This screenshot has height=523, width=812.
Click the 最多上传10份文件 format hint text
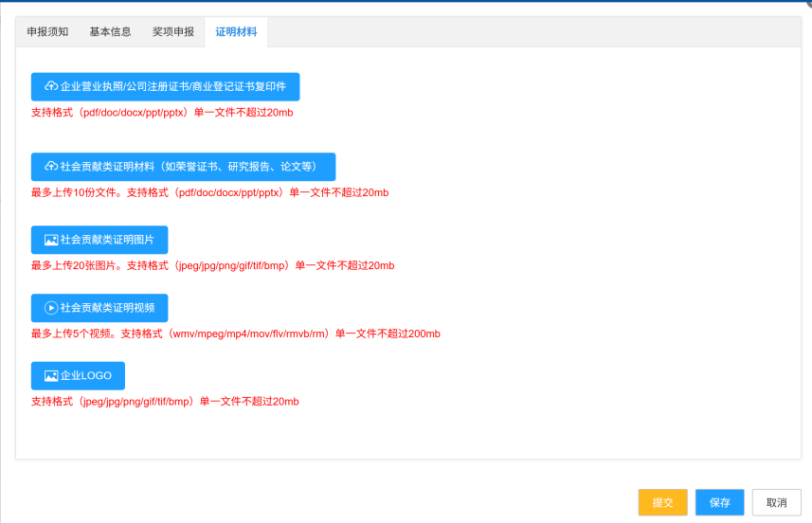coord(209,192)
